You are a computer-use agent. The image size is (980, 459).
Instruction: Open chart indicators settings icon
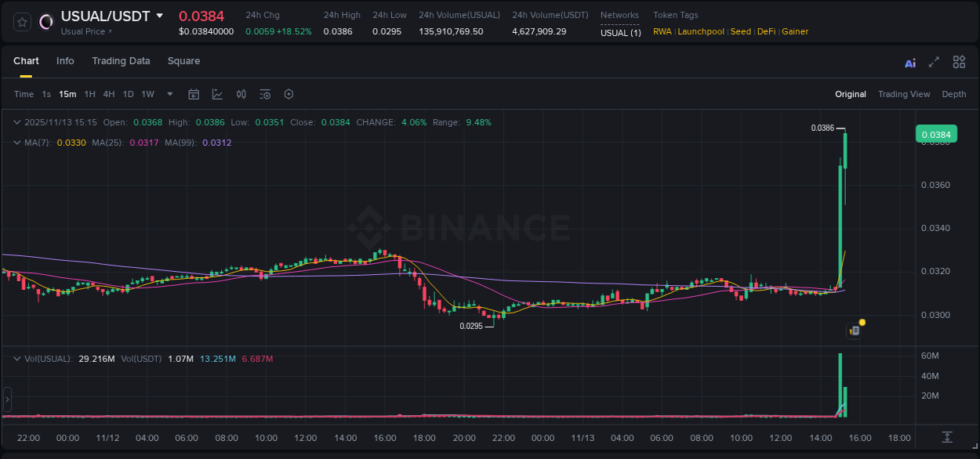pos(265,94)
